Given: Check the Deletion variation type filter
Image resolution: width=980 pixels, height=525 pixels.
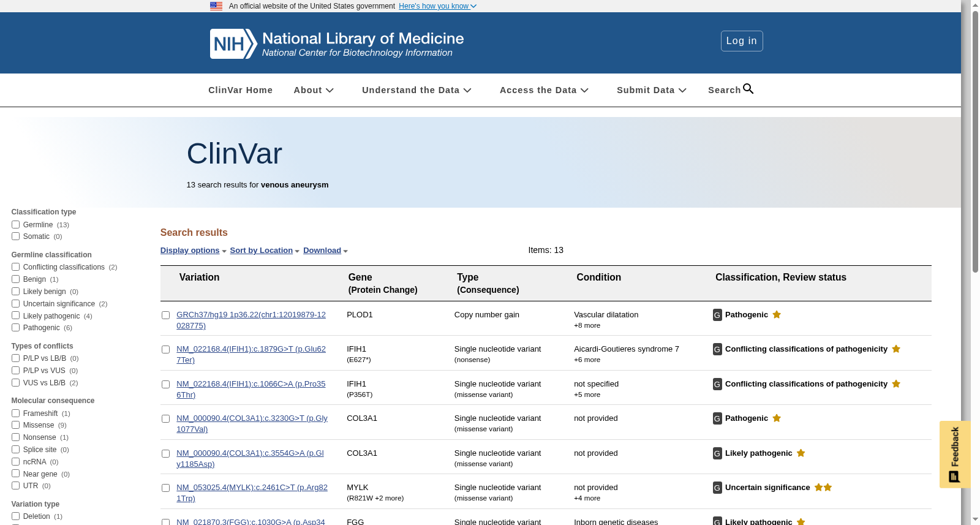Looking at the screenshot, I should point(15,516).
